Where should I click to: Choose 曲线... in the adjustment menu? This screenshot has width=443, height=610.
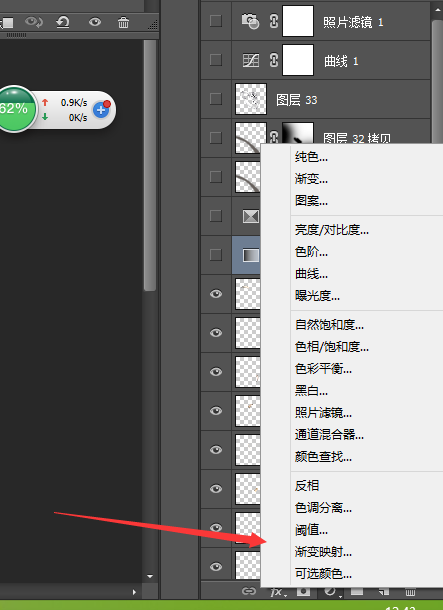(x=311, y=273)
